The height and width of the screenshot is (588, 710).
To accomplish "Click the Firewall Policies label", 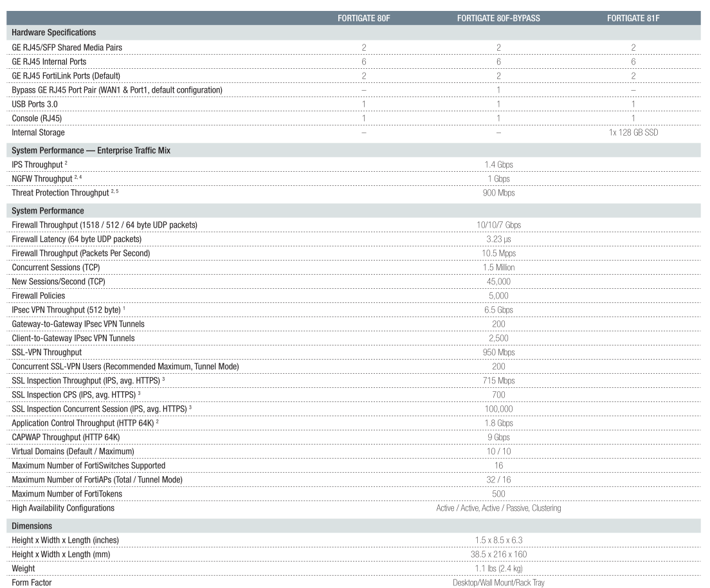I will click(38, 295).
